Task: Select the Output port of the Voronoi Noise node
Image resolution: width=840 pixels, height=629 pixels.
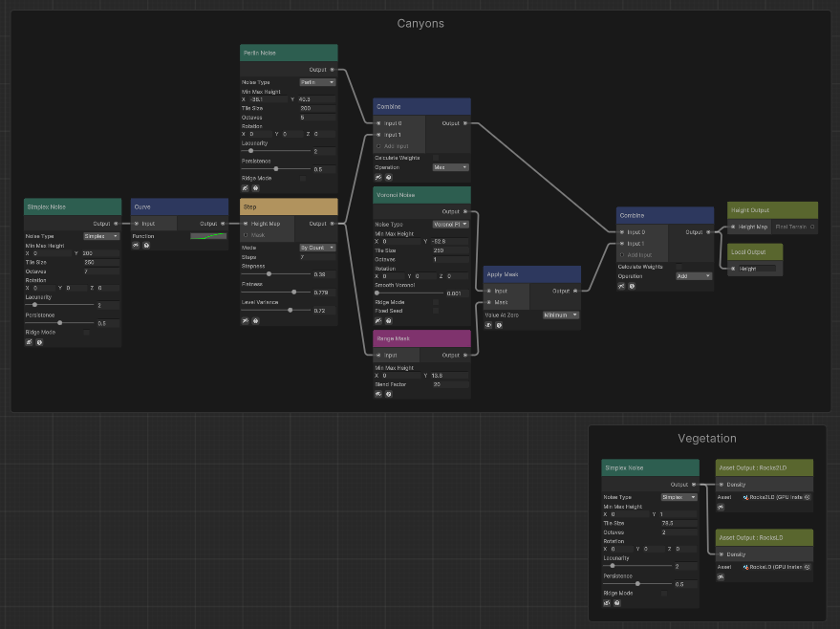Action: coord(465,211)
